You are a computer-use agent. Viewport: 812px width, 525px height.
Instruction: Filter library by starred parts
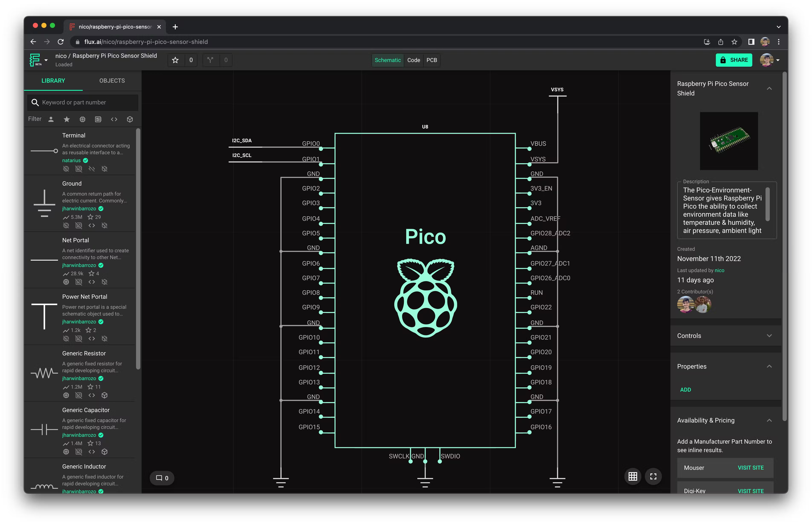point(67,119)
